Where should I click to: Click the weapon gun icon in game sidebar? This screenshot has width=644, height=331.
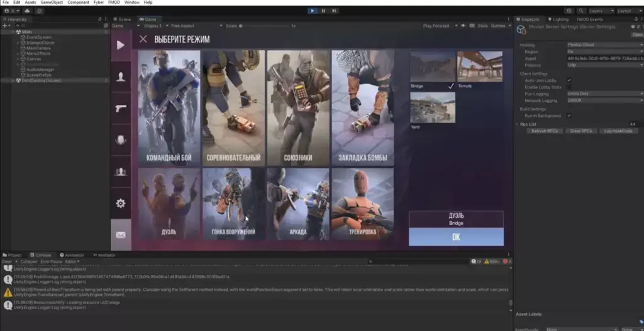[x=121, y=108]
